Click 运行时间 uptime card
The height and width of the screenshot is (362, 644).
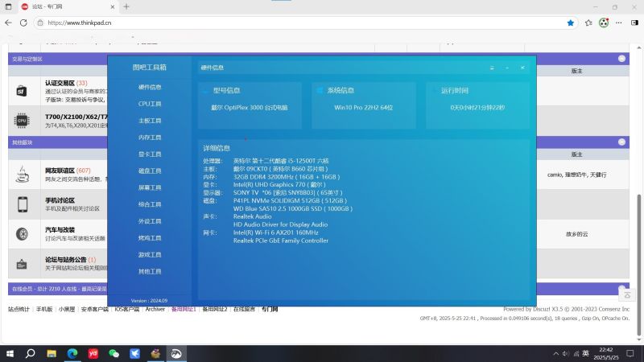point(477,105)
